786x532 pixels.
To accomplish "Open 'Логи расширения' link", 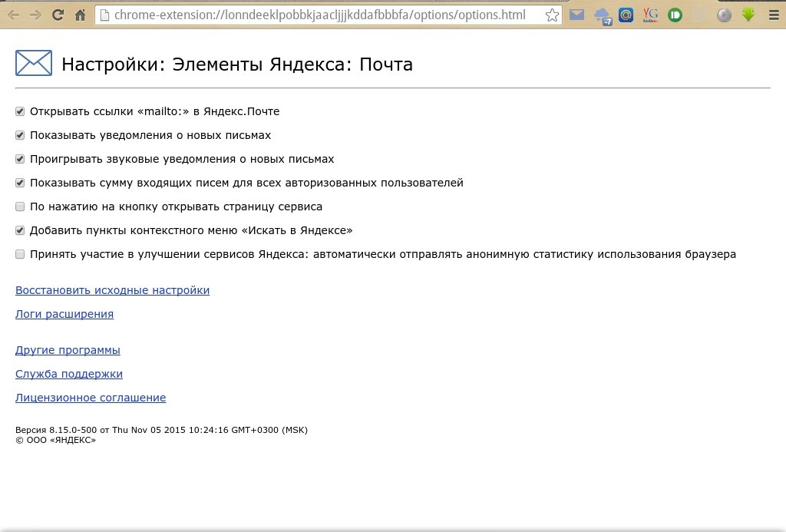I will [64, 314].
